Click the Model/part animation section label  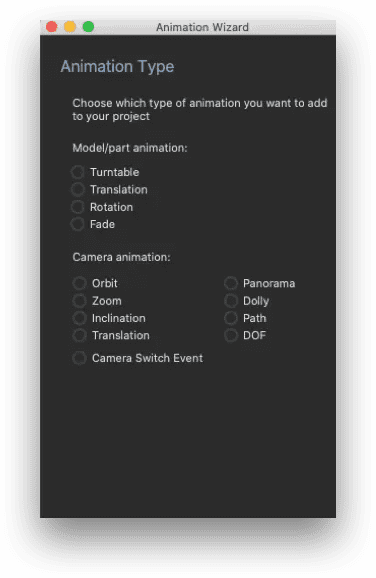coord(130,148)
